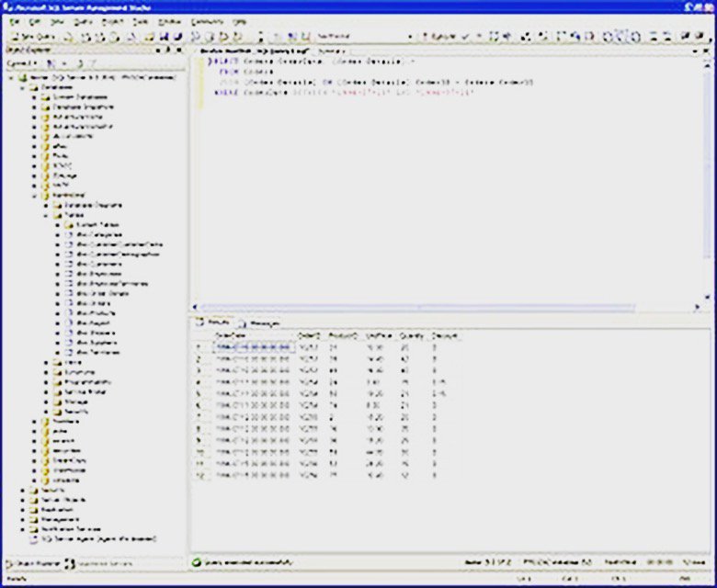The image size is (717, 588).
Task: Select the Service Broker folder
Action: [x=85, y=392]
